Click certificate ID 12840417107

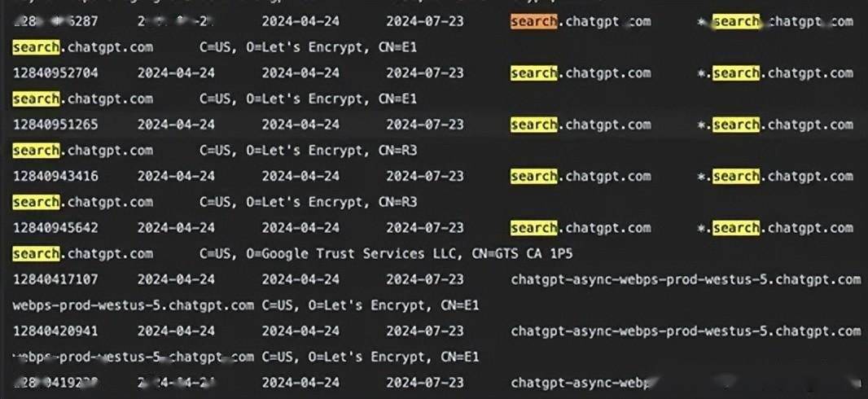[55, 279]
